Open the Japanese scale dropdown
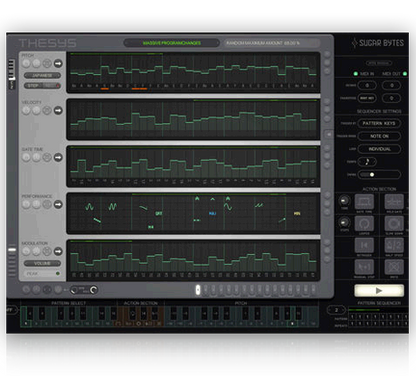Image resolution: width=416 pixels, height=376 pixels. coord(42,76)
